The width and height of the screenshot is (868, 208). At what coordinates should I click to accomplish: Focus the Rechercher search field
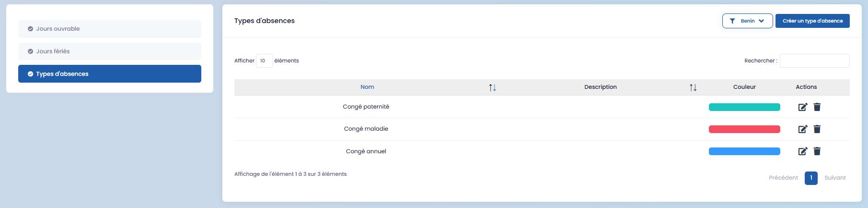tap(814, 61)
